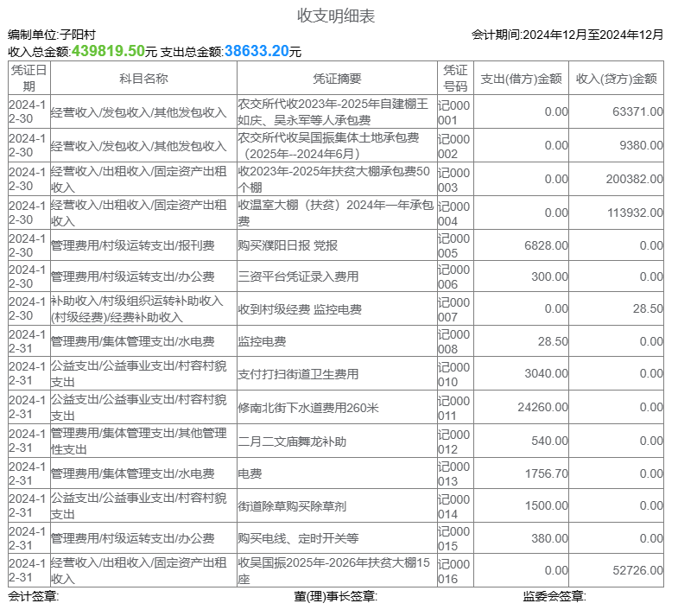Image resolution: width=678 pixels, height=616 pixels.
Task: Click the 购买濮阳日报 党报 summary cell
Action: (x=289, y=245)
